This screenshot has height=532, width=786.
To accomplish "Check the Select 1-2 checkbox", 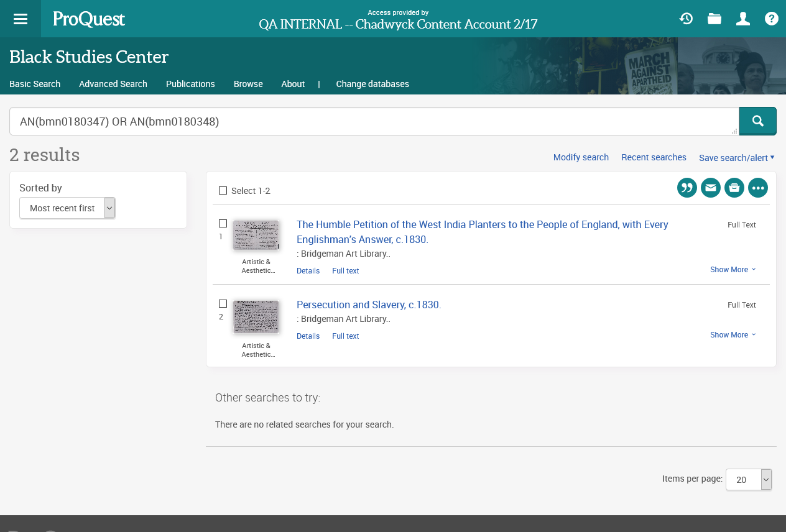I will (223, 191).
